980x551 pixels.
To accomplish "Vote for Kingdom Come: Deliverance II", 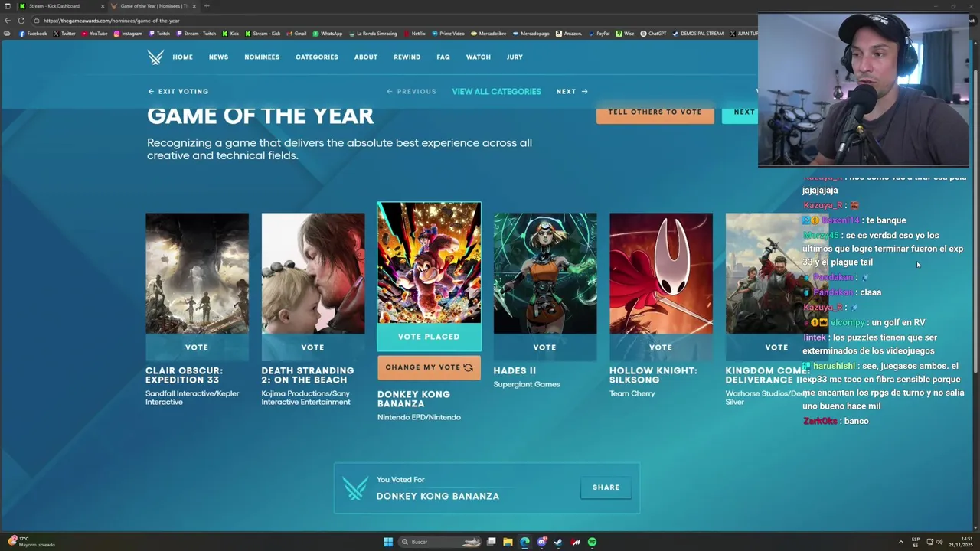I will (x=776, y=347).
